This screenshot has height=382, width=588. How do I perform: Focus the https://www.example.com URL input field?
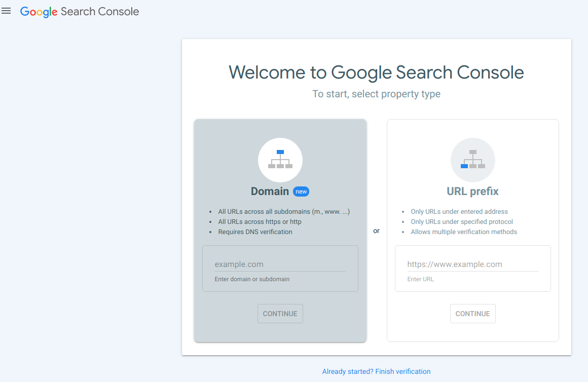coord(472,264)
